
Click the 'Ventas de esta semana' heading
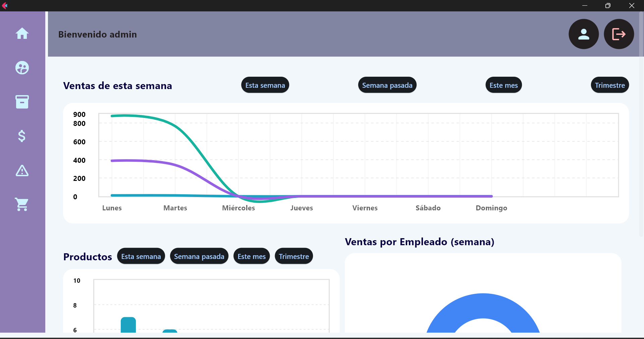click(x=117, y=86)
